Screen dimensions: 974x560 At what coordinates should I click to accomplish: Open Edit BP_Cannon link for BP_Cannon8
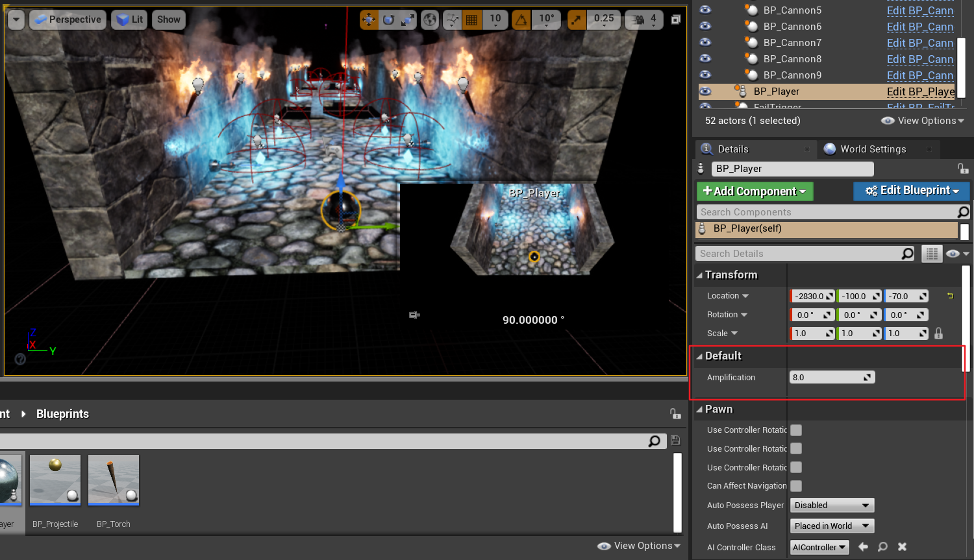coord(920,59)
